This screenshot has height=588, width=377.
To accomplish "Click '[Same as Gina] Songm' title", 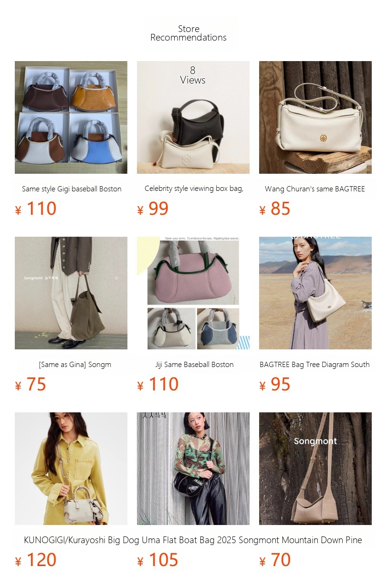I will coord(75,365).
